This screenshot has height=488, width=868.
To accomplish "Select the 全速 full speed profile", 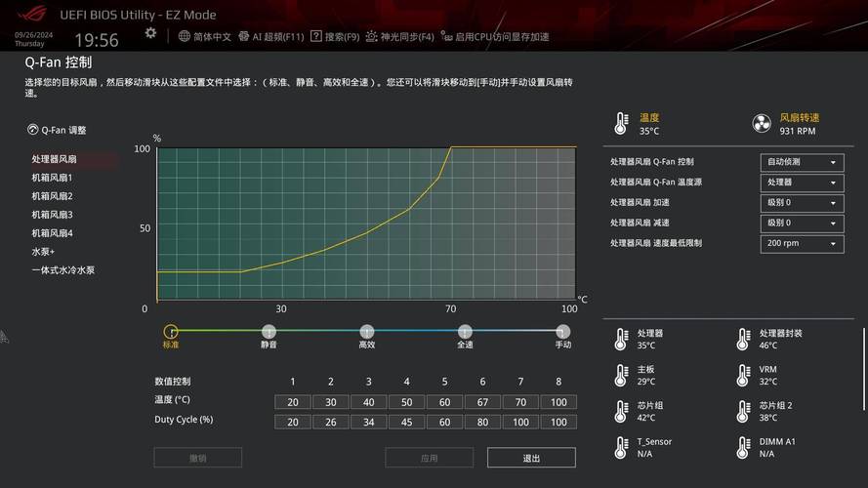I will (465, 332).
